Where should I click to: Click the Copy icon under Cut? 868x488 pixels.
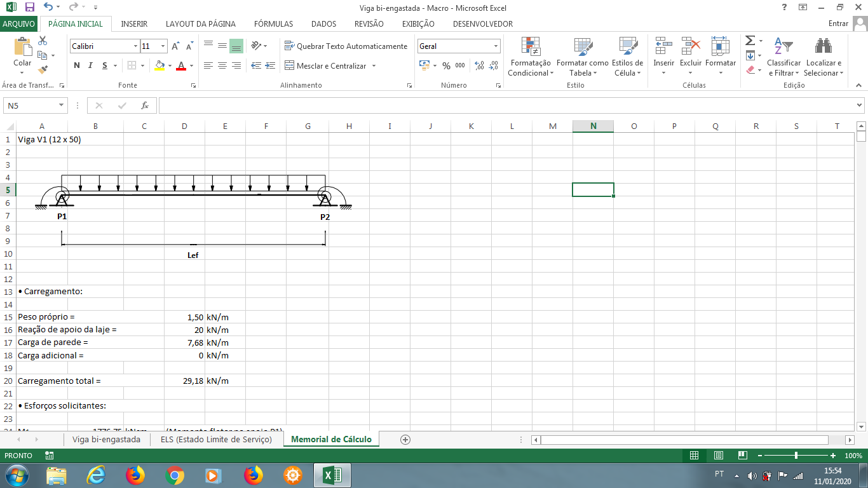pos(43,55)
